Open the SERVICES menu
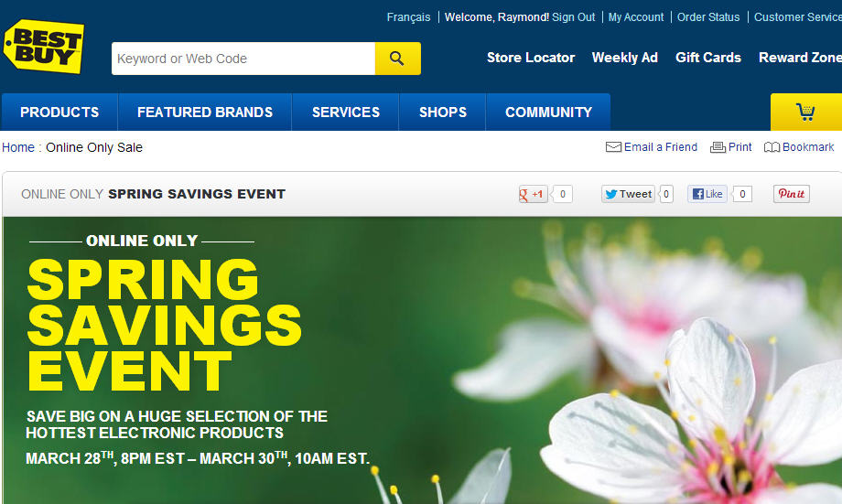842x504 pixels. click(346, 112)
